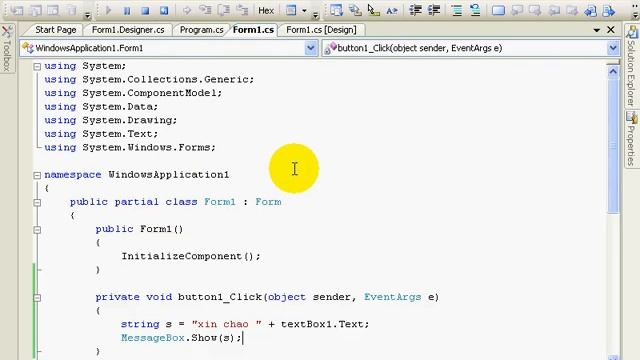Viewport: 640px width, 360px height.
Task: Click the Show Next Statement arrow icon
Action: tap(187, 11)
